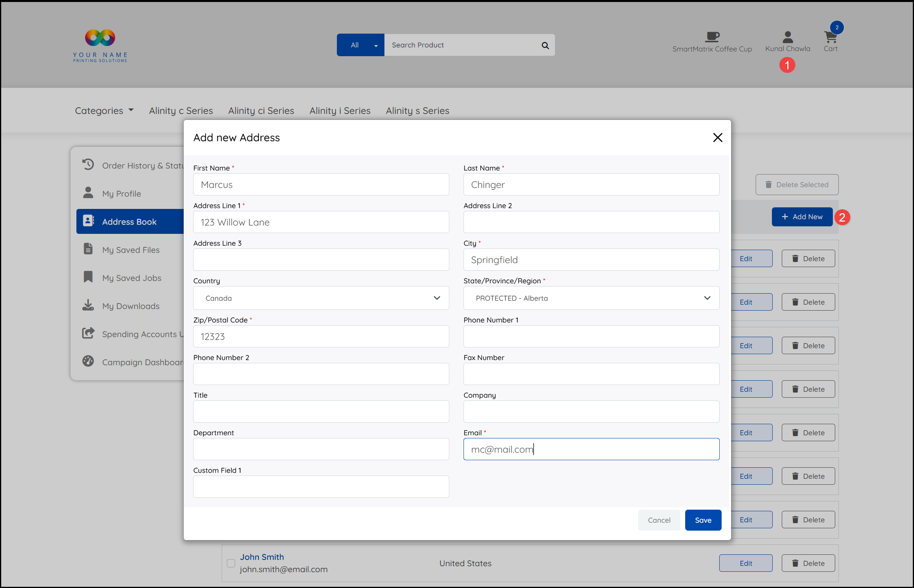Click the My Saved Files icon
Viewport: 914px width, 588px height.
click(88, 249)
